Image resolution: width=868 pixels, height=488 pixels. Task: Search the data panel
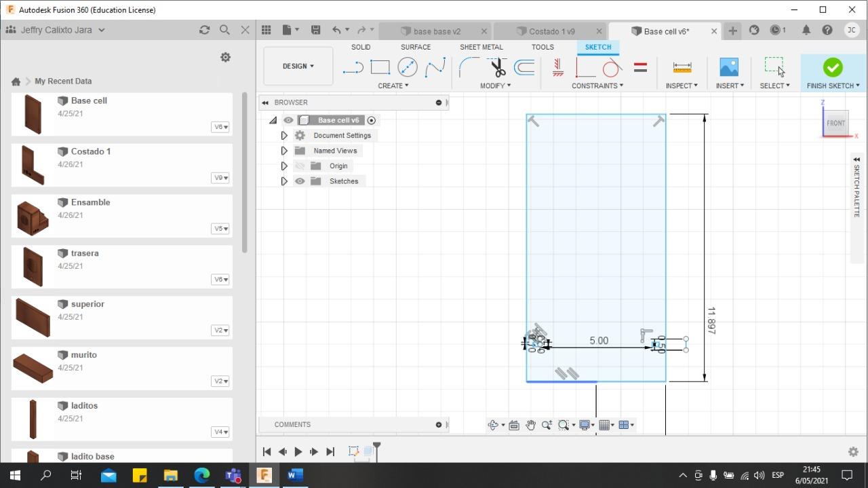(x=224, y=30)
